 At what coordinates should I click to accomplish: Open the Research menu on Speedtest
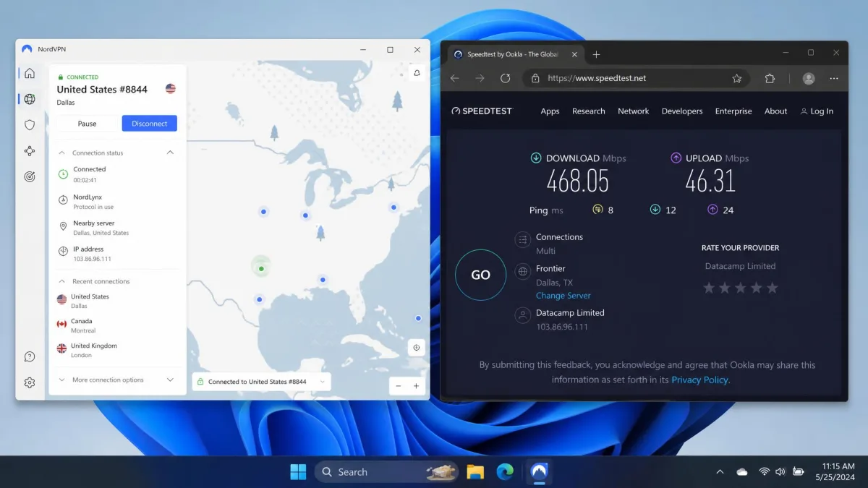(588, 111)
